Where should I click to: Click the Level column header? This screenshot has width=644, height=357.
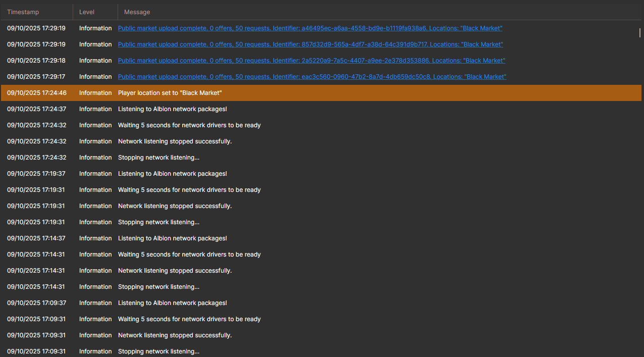87,12
